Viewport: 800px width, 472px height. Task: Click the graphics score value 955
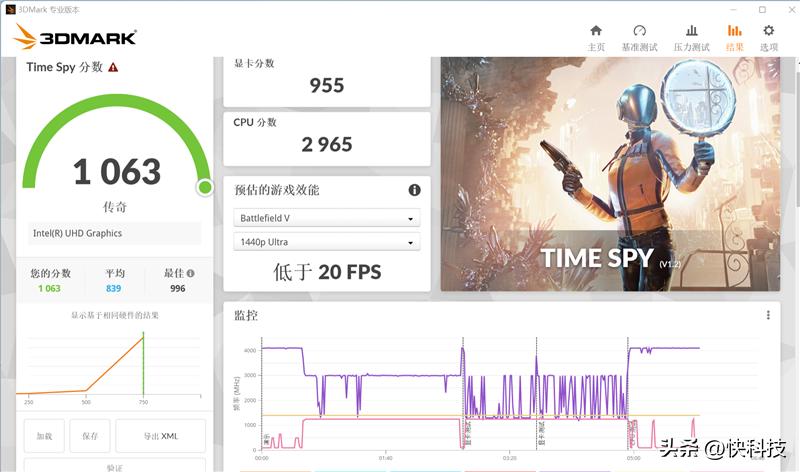(x=327, y=85)
